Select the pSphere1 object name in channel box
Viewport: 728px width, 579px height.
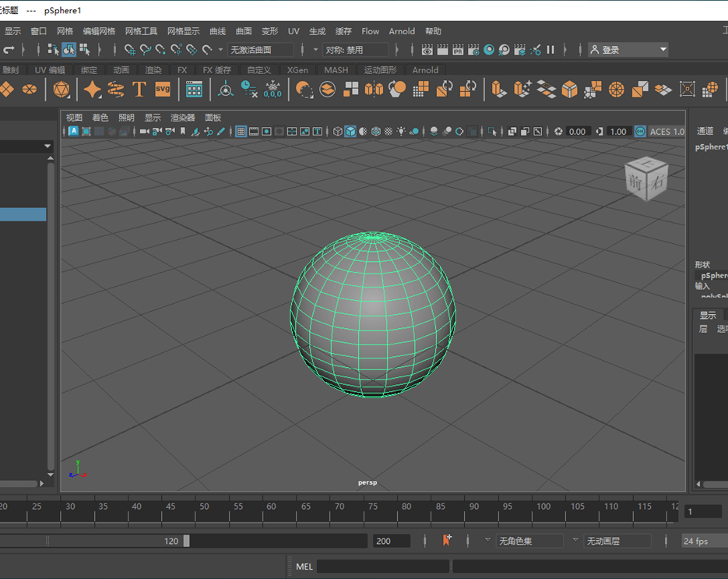point(712,147)
